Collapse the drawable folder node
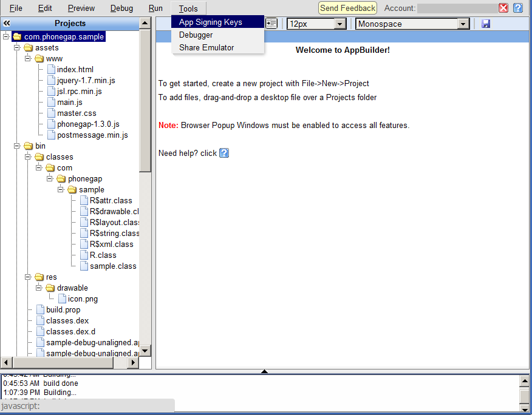Viewport: 532px width, 415px height. 39,288
